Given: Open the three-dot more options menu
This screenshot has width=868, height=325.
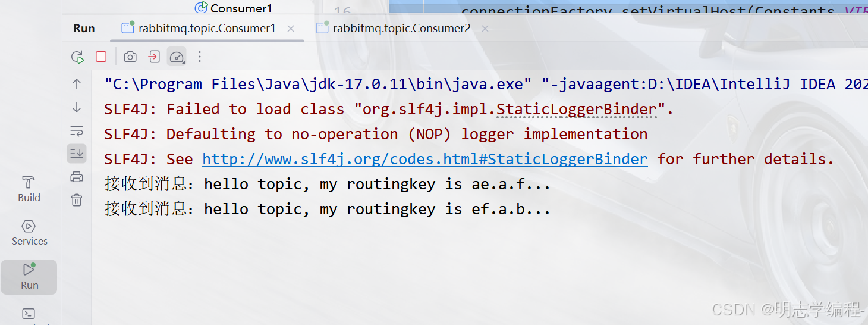Looking at the screenshot, I should point(200,57).
